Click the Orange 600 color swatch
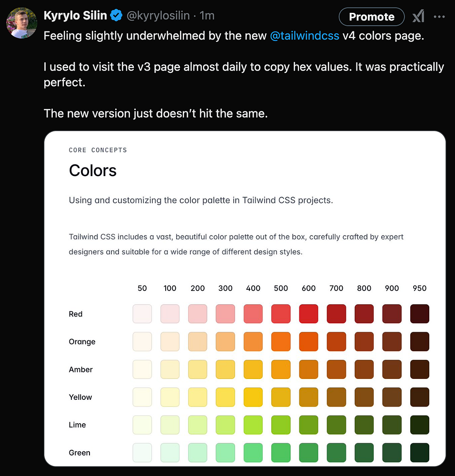The width and height of the screenshot is (455, 476). [x=308, y=341]
